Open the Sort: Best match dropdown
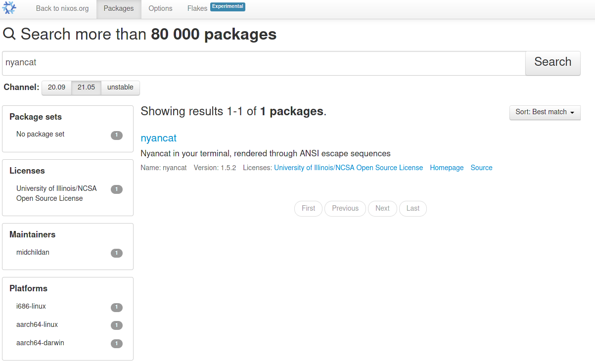 click(x=545, y=112)
